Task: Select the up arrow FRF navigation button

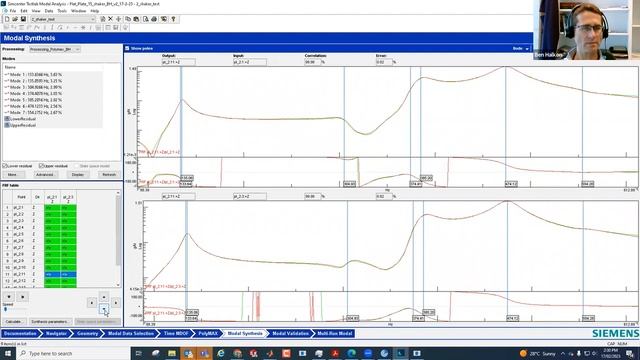Action: pos(104,297)
